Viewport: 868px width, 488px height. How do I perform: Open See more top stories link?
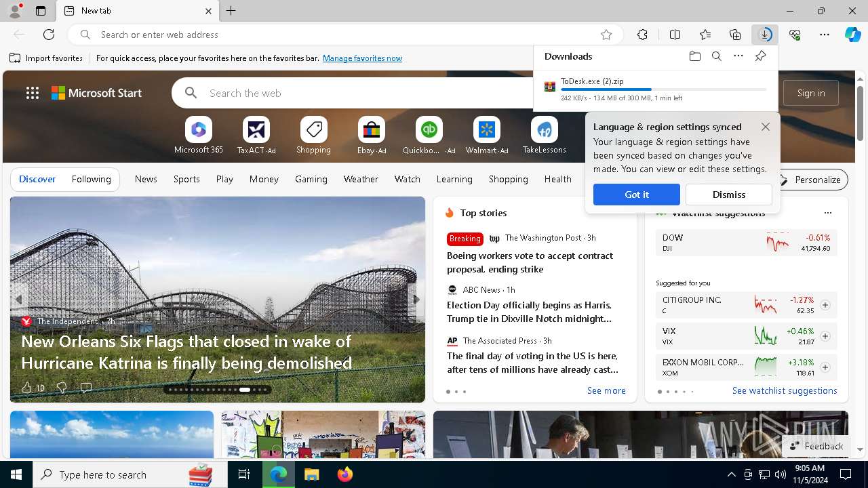[606, 390]
